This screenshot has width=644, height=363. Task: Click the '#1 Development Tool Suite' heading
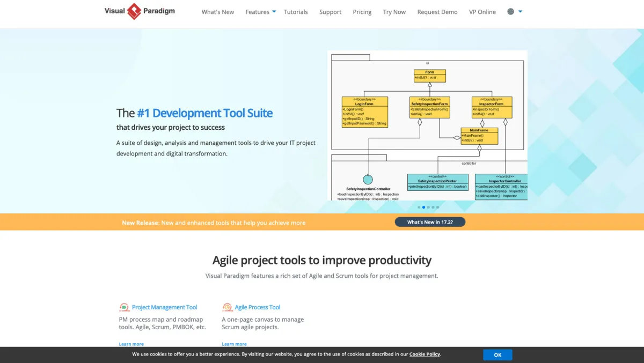(x=204, y=113)
